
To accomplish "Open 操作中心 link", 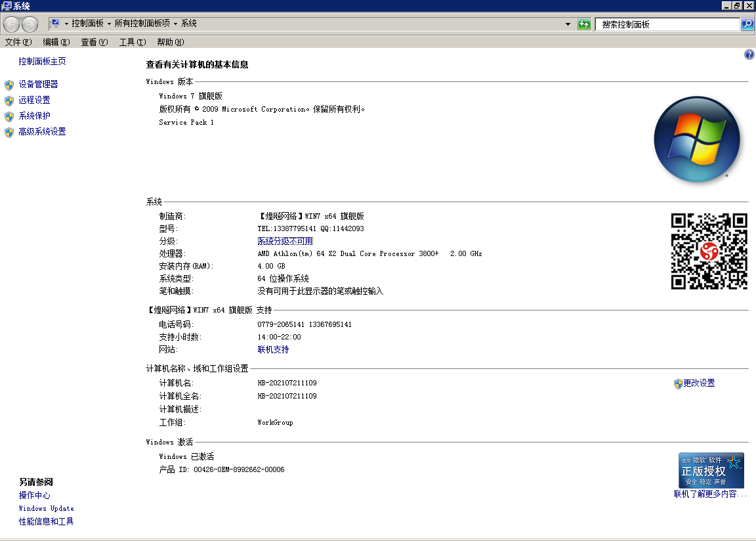I will [x=34, y=495].
